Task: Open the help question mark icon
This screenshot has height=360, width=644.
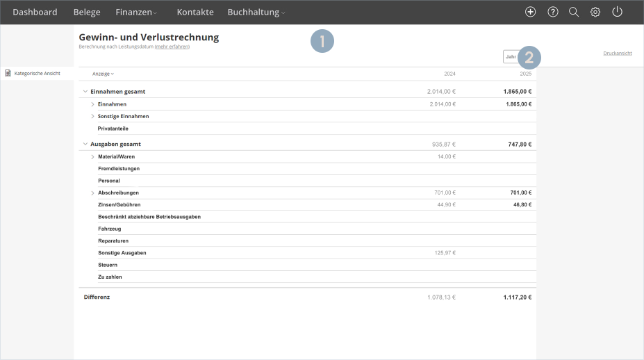Action: tap(553, 12)
